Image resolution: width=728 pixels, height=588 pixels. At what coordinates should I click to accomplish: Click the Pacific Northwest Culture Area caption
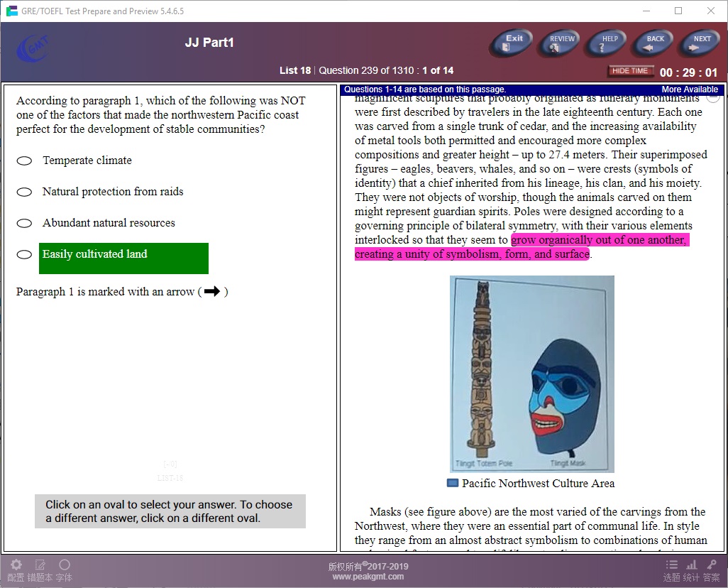[x=538, y=484]
